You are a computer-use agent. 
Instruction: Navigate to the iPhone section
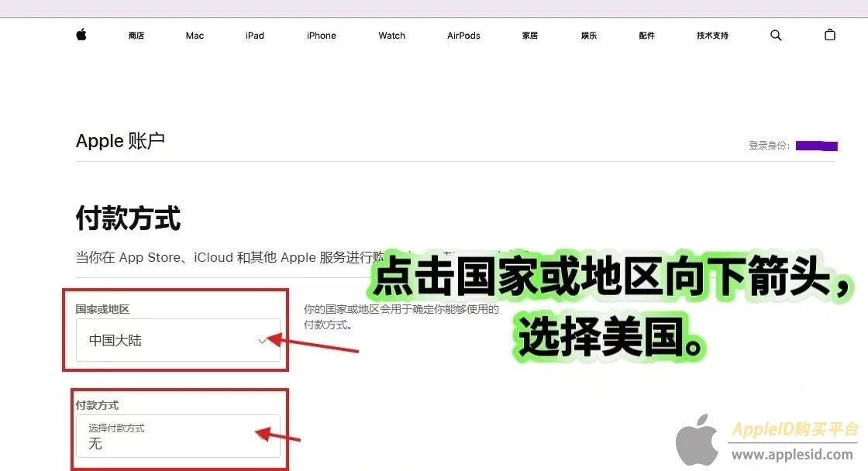point(322,36)
